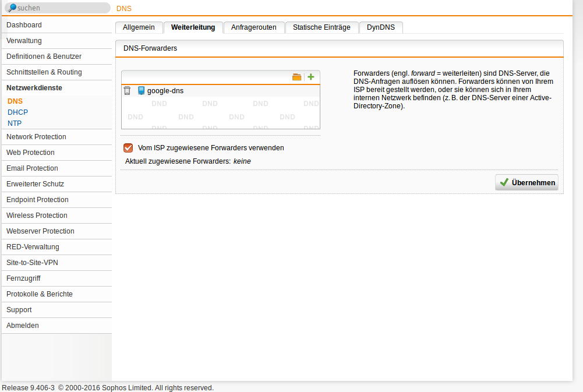Open Dashboard from the sidebar

(x=24, y=25)
